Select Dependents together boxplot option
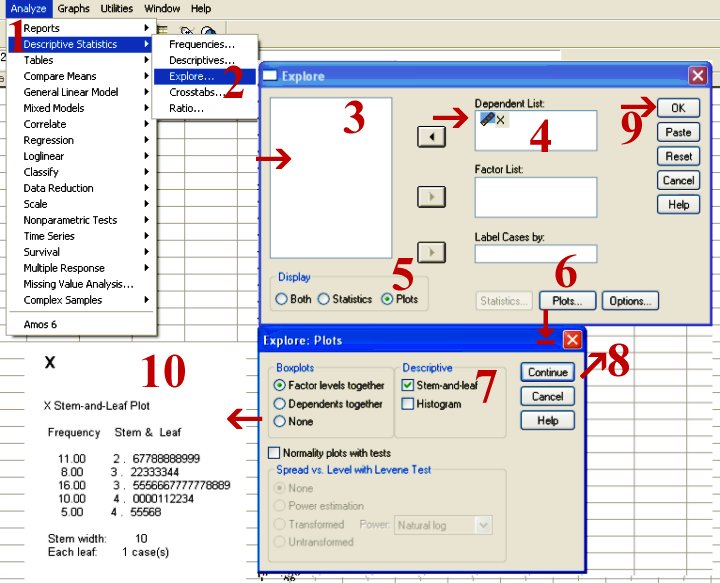Screen dimensions: 720x583 328,404
